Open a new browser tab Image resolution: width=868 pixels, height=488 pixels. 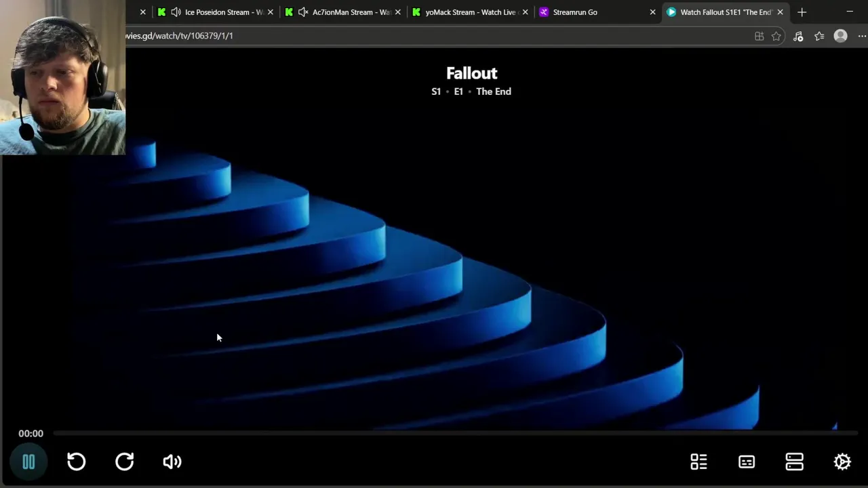coord(802,12)
